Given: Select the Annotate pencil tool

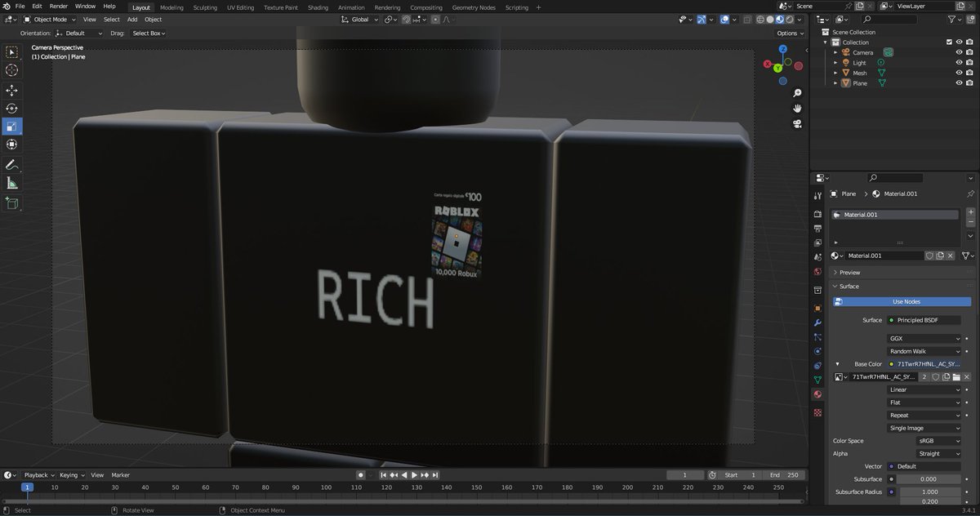Looking at the screenshot, I should (x=12, y=165).
